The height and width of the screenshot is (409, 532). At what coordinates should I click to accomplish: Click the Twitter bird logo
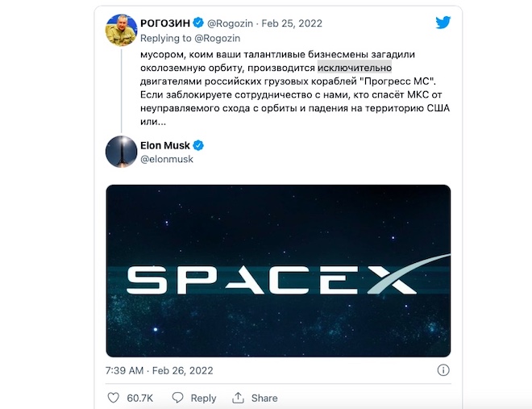pyautogui.click(x=443, y=23)
